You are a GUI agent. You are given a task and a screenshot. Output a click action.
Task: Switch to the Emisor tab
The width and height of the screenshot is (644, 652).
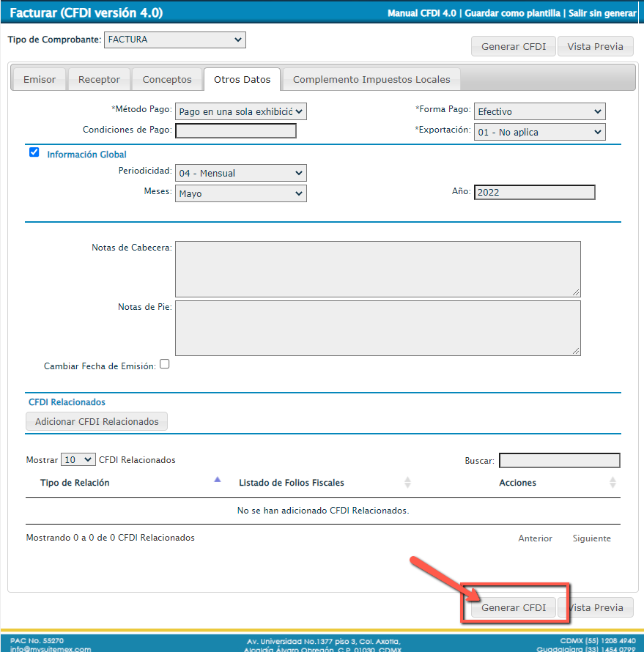pyautogui.click(x=40, y=79)
